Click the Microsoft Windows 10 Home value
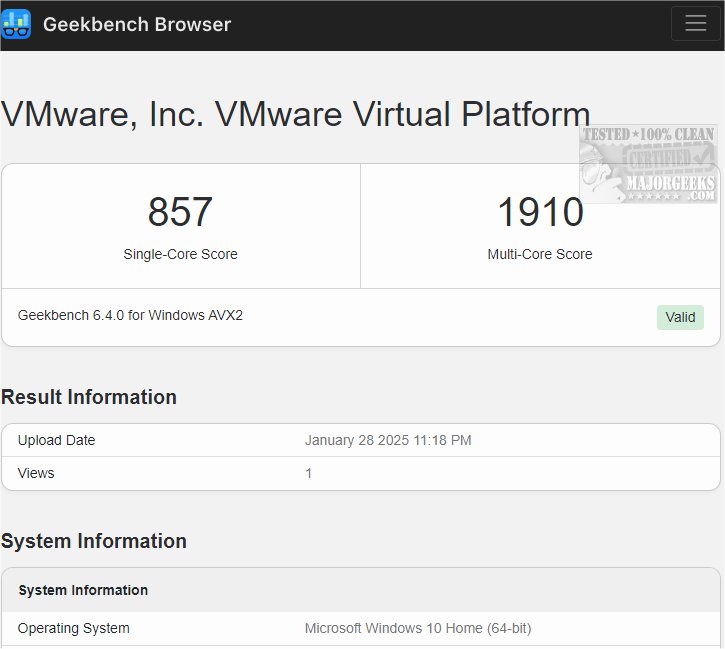 418,628
